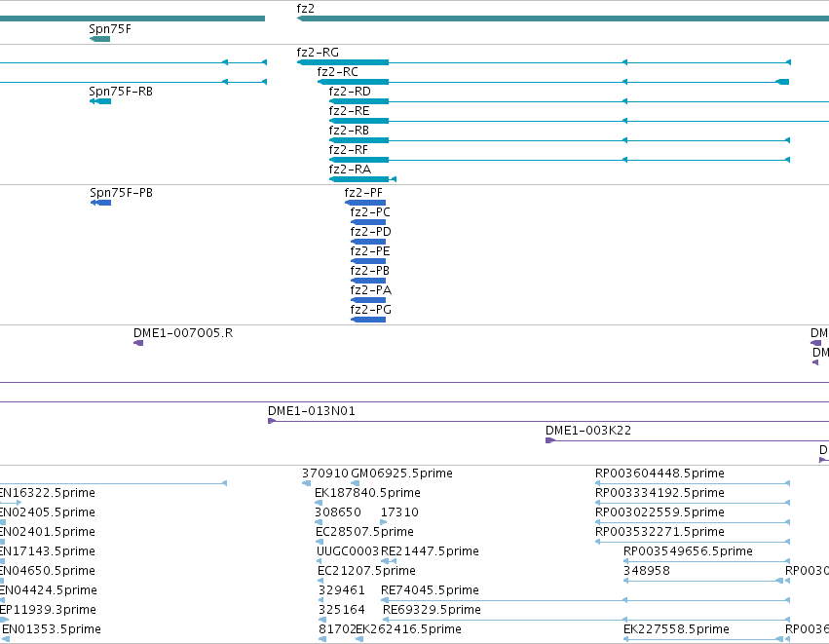Select the fz2-PF protein feature
The height and width of the screenshot is (644, 829).
point(364,203)
